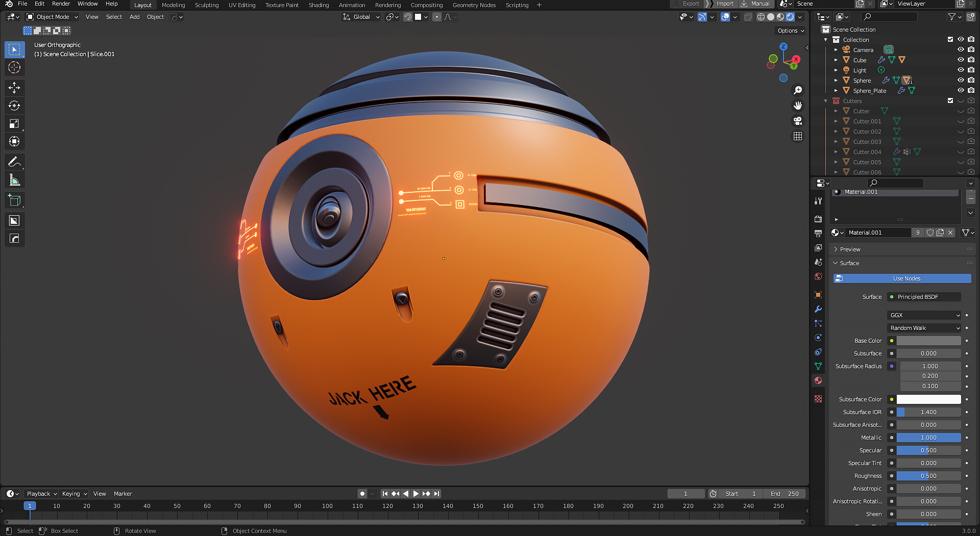Select the Measure tool
Screen dimensions: 980x536
pos(14,180)
